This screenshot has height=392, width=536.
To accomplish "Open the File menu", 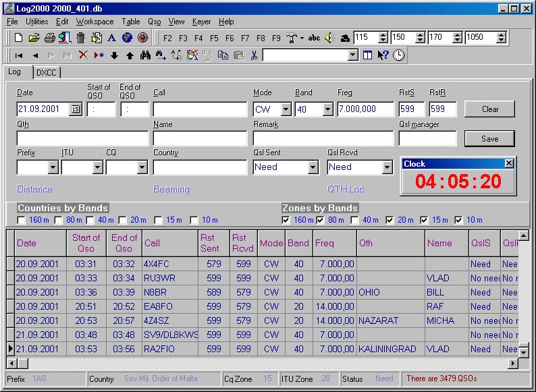I will coord(12,22).
